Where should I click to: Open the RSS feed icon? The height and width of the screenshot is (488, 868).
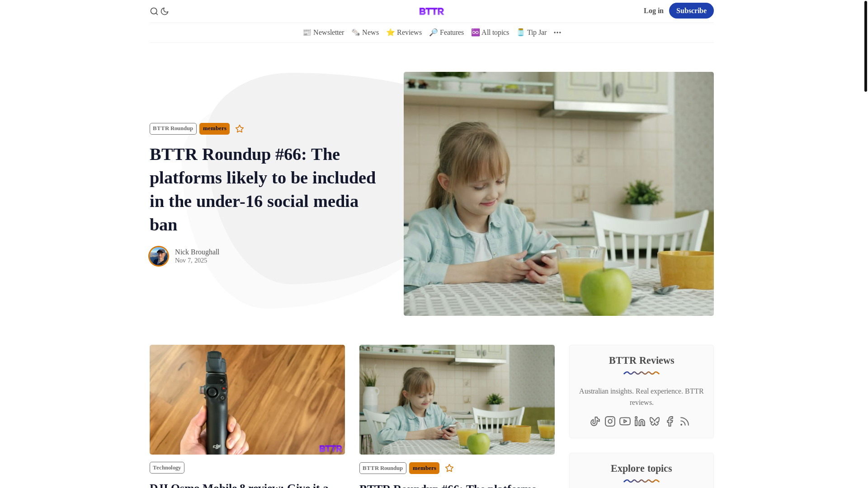684,421
